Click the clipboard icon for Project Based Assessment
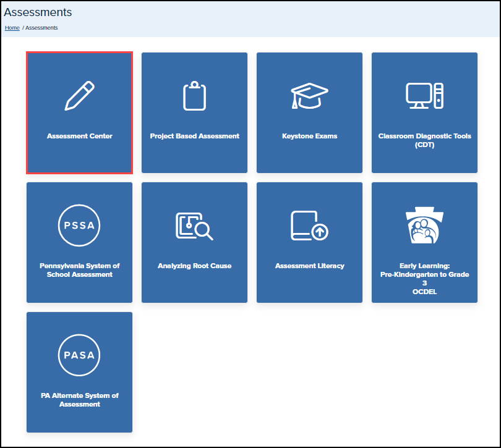 (x=194, y=96)
